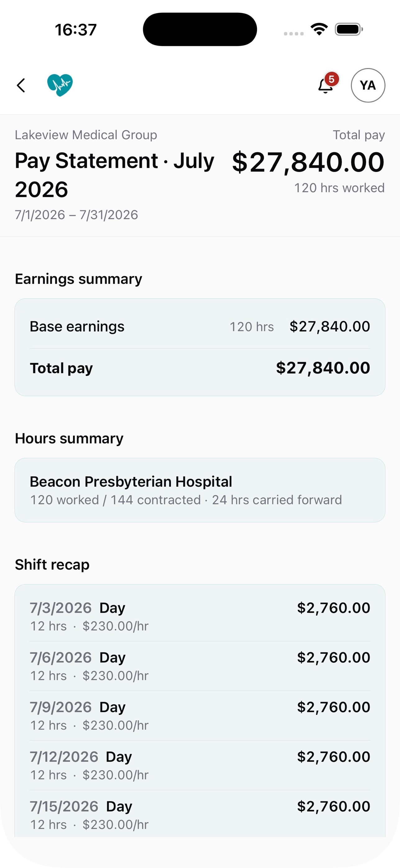Tap the red notification count badge
Image resolution: width=400 pixels, height=868 pixels.
332,79
